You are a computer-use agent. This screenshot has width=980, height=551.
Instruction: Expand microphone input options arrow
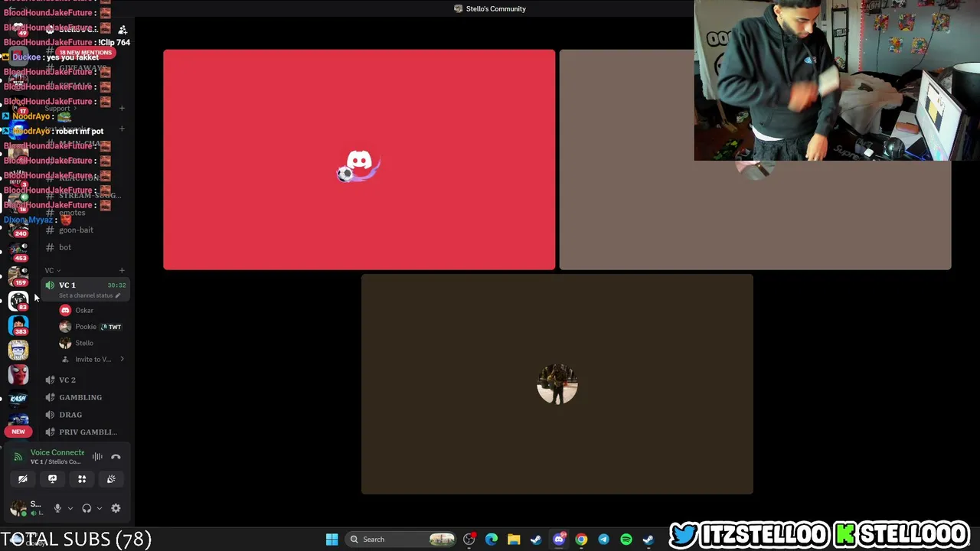click(x=70, y=508)
